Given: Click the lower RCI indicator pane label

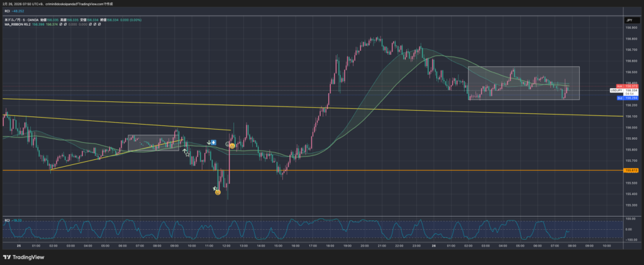Looking at the screenshot, I should 6,220.
